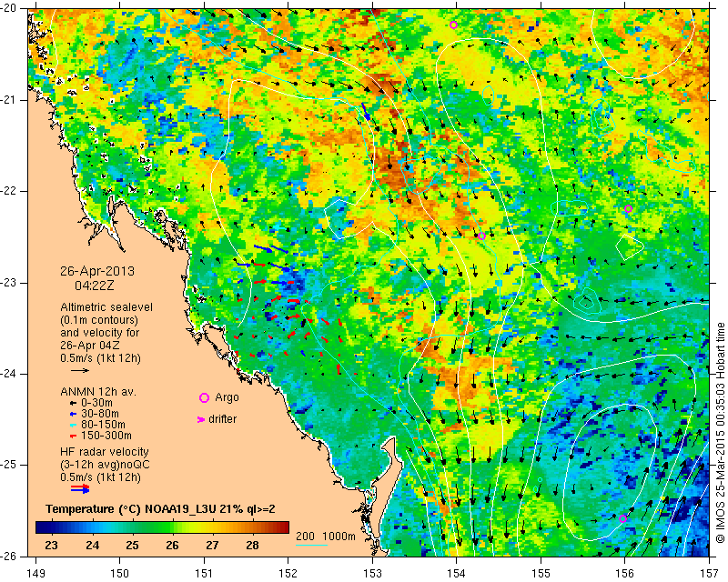Viewport: 728px width, 582px height.
Task: Click the 'drifter' legend label
Action: (222, 419)
